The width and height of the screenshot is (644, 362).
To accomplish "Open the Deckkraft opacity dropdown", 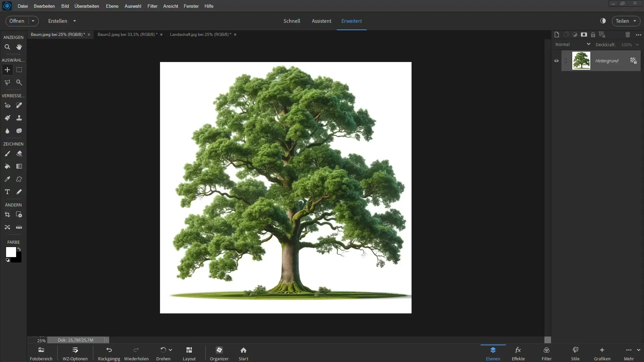I will [x=637, y=45].
